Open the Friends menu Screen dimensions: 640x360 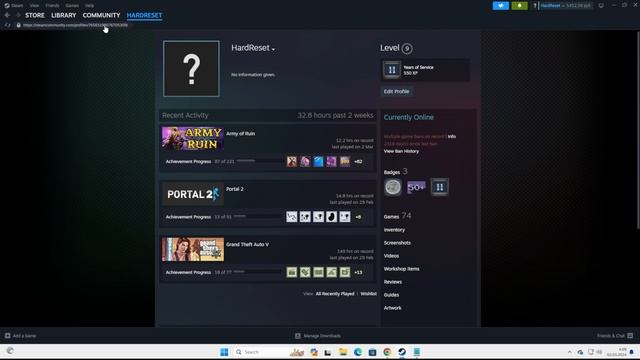coord(52,5)
